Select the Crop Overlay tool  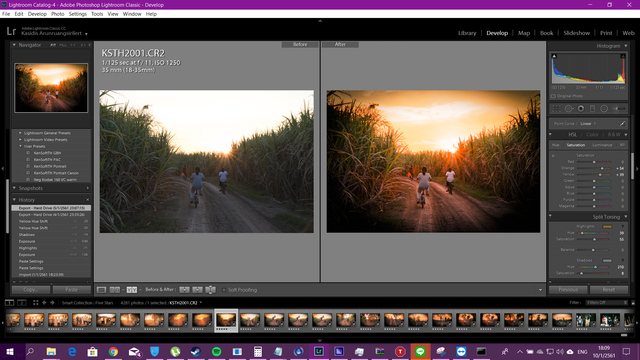[556, 109]
